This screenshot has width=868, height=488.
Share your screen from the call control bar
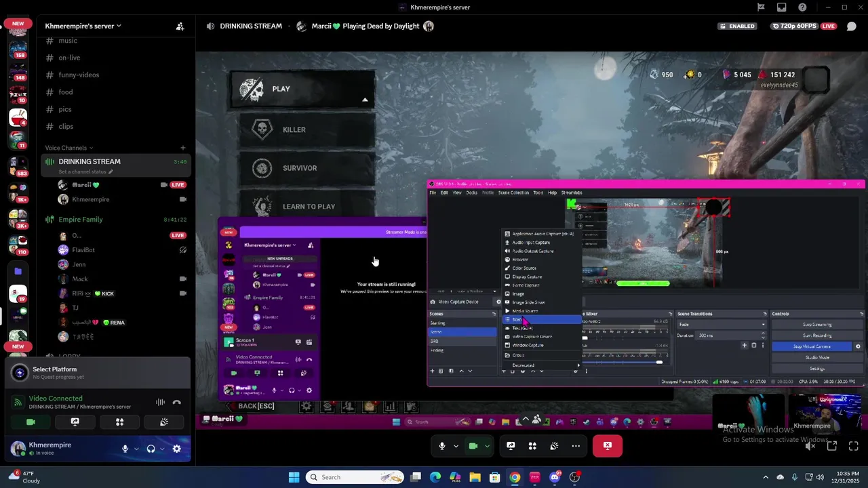click(x=511, y=446)
